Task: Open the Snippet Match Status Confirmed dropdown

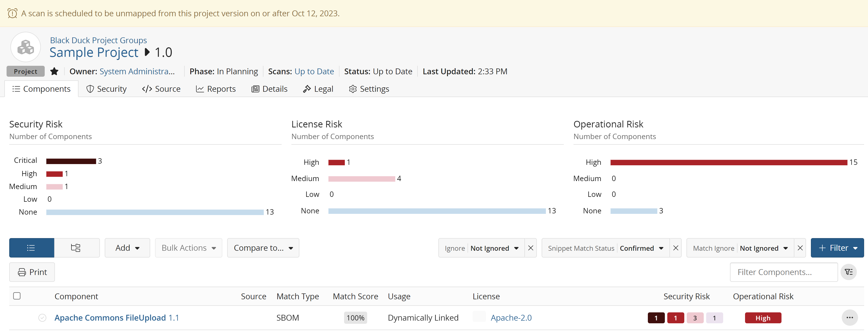Action: point(641,248)
